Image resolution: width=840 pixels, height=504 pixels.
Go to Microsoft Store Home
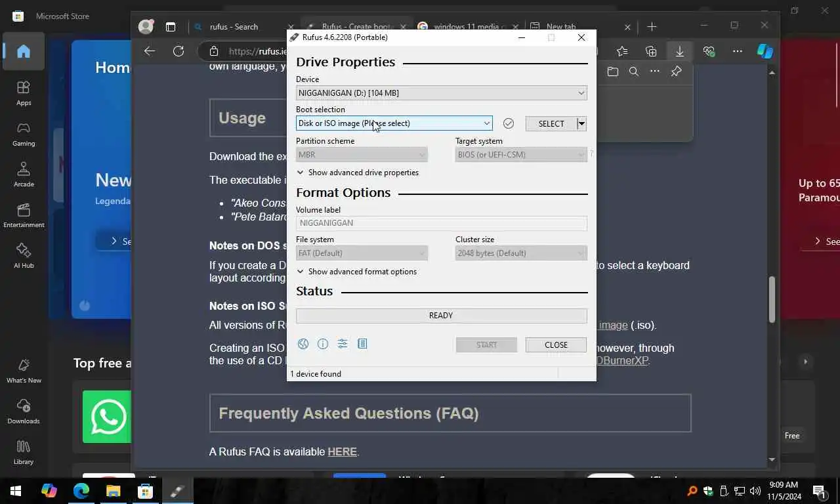tap(24, 51)
